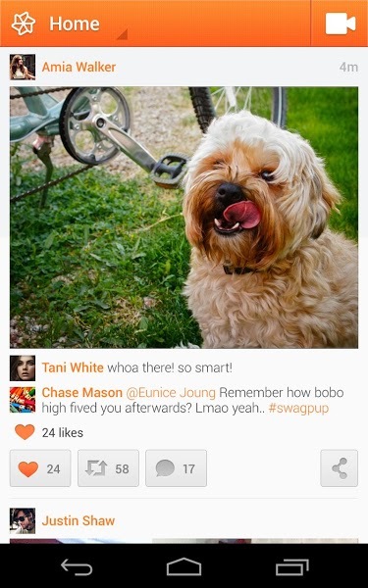The height and width of the screenshot is (588, 368).
Task: Open the dog photo post
Action: click(184, 218)
